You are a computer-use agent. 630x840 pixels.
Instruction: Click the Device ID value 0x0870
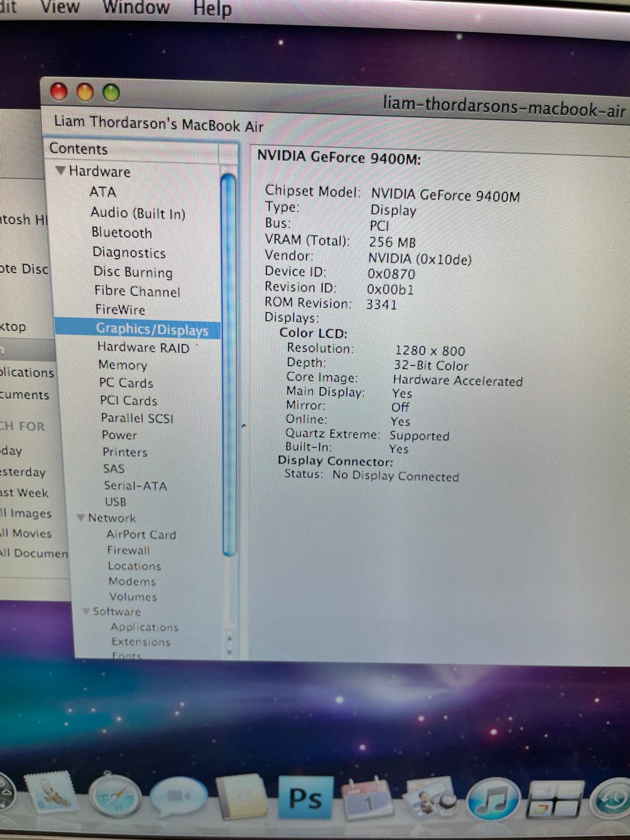click(391, 274)
